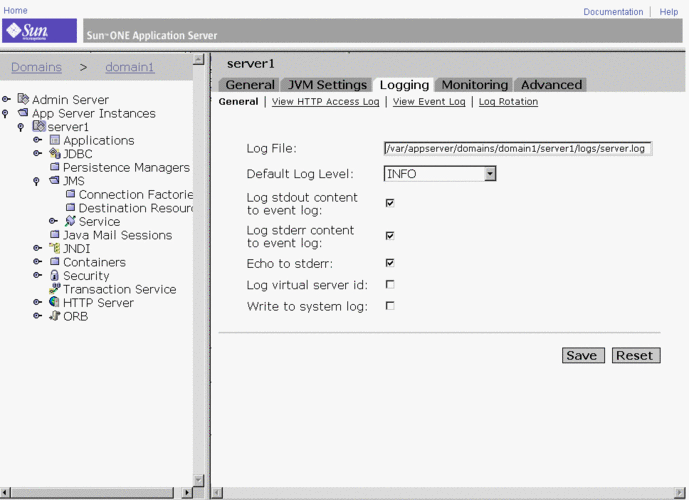
Task: Select Transaction Service in the tree
Action: click(120, 289)
